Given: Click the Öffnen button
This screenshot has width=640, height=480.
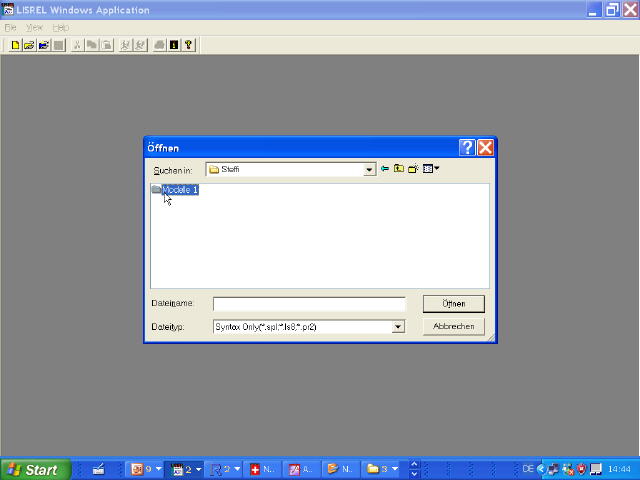Looking at the screenshot, I should tap(453, 303).
